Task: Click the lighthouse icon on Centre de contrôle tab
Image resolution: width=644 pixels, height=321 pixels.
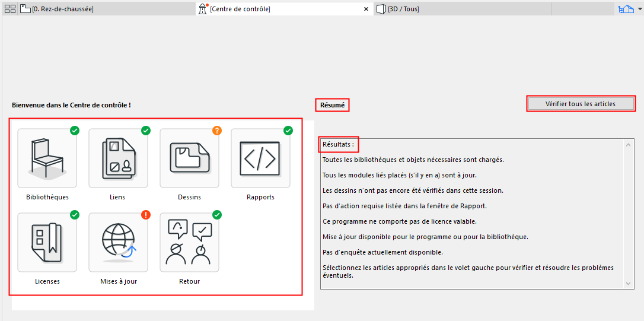Action: click(x=203, y=9)
